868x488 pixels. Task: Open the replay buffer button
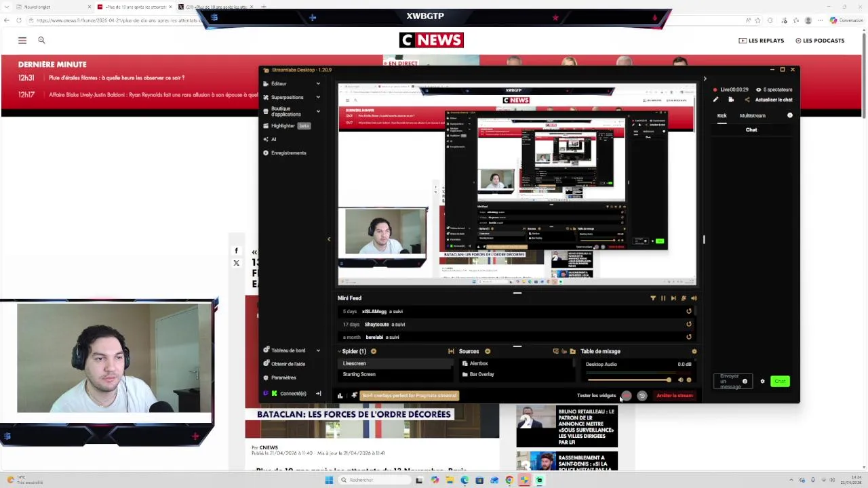click(x=642, y=395)
